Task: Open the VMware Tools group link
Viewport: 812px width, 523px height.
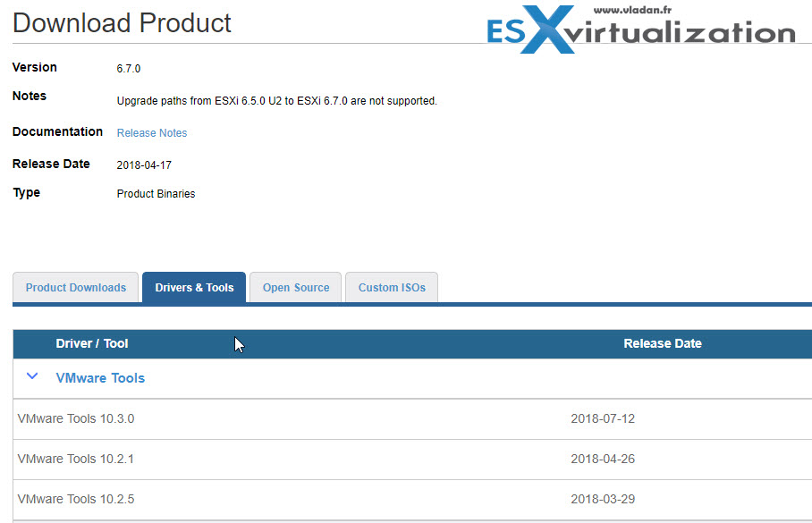Action: 100,378
